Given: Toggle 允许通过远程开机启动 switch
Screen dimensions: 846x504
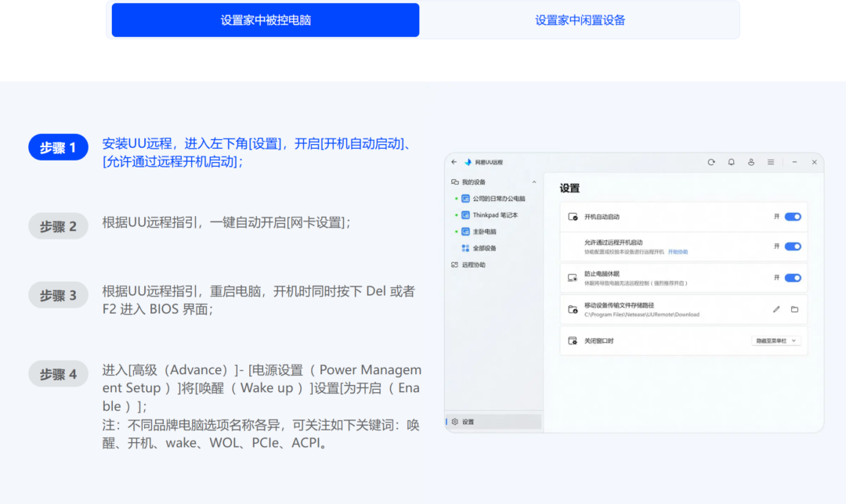Looking at the screenshot, I should point(793,247).
